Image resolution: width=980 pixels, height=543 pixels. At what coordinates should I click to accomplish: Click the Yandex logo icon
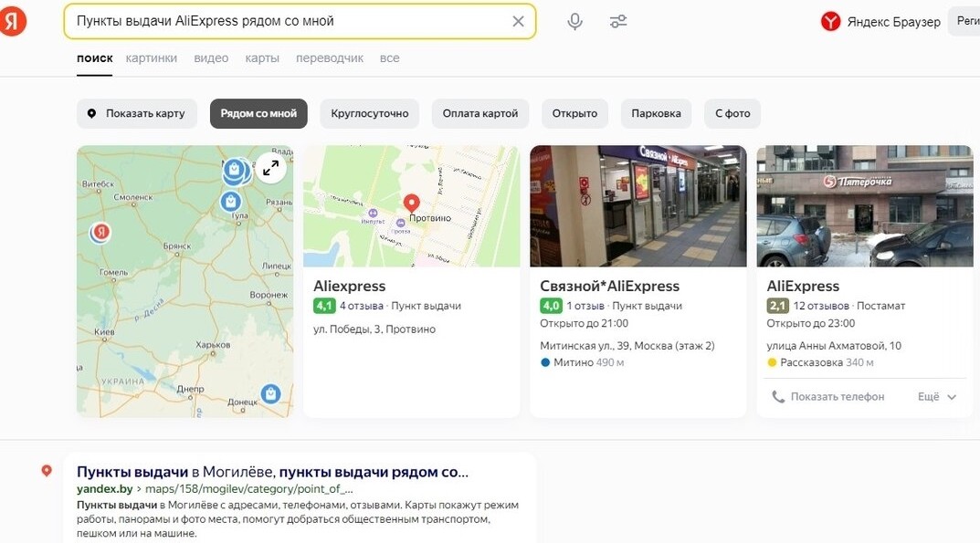click(x=11, y=21)
